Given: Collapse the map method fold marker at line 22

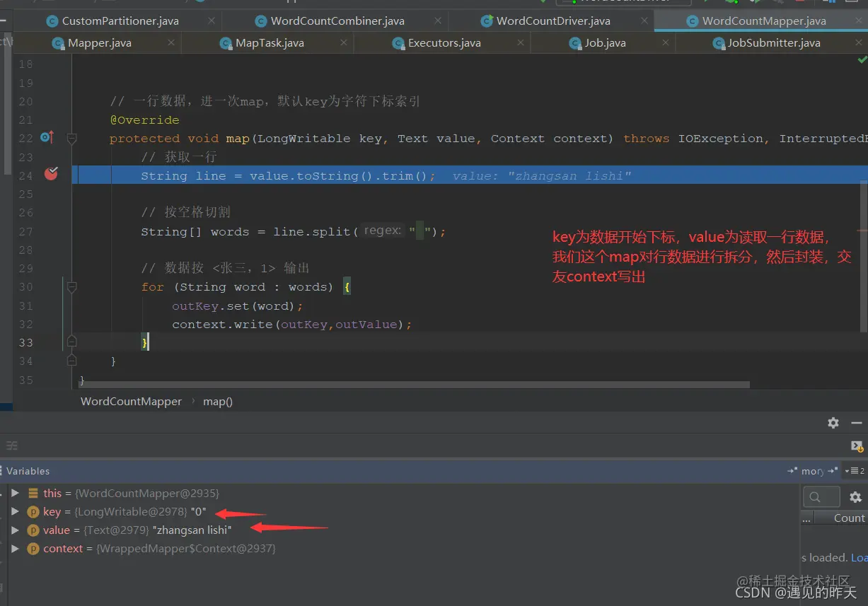Looking at the screenshot, I should tap(71, 139).
